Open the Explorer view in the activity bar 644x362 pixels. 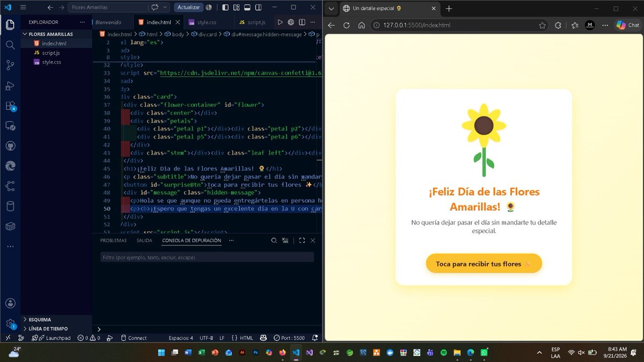[10, 25]
